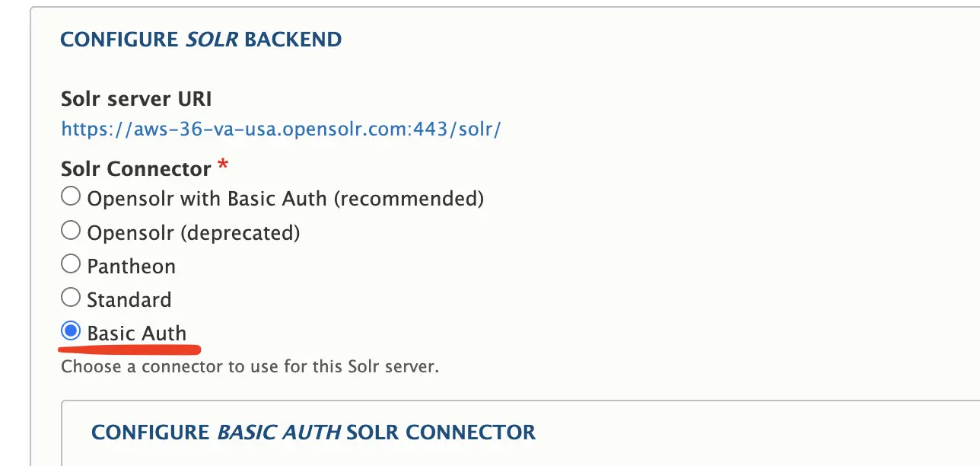Select the Pantheon connector option
Image resolution: width=980 pixels, height=466 pixels.
71,263
